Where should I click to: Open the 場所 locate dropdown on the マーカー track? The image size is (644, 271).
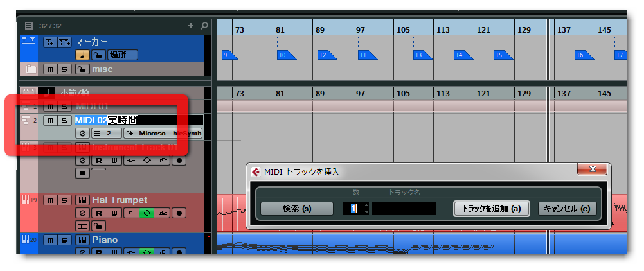coord(122,55)
